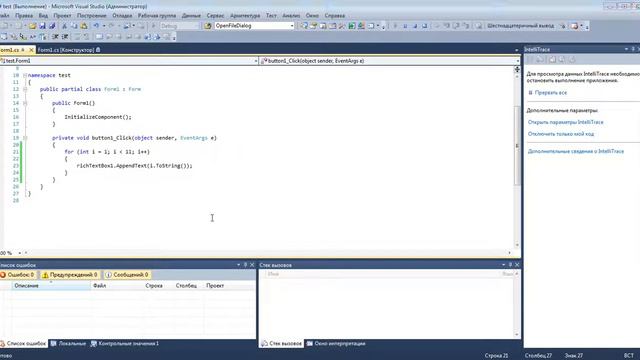This screenshot has width=640, height=360.
Task: Click call stack panel scroll down arrow
Action: 517,335
